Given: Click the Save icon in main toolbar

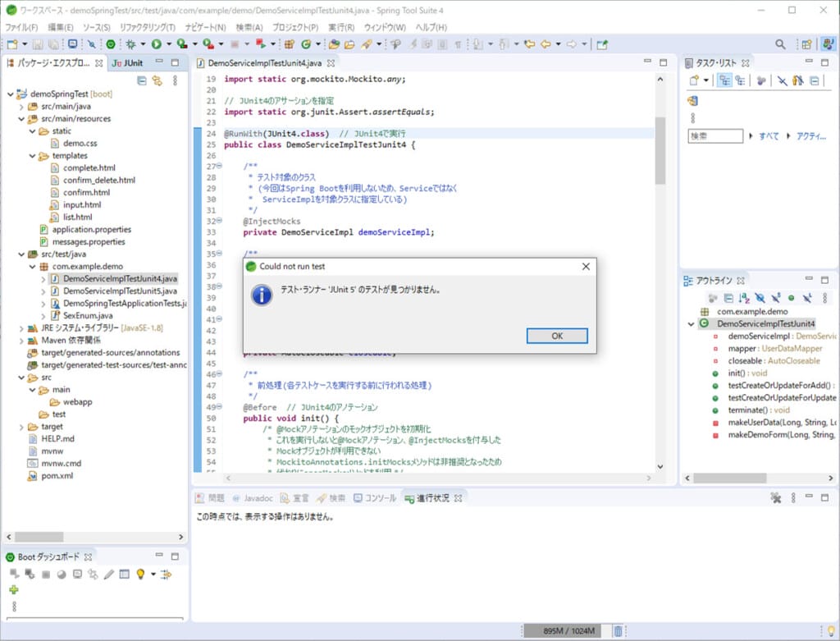Looking at the screenshot, I should click(38, 44).
